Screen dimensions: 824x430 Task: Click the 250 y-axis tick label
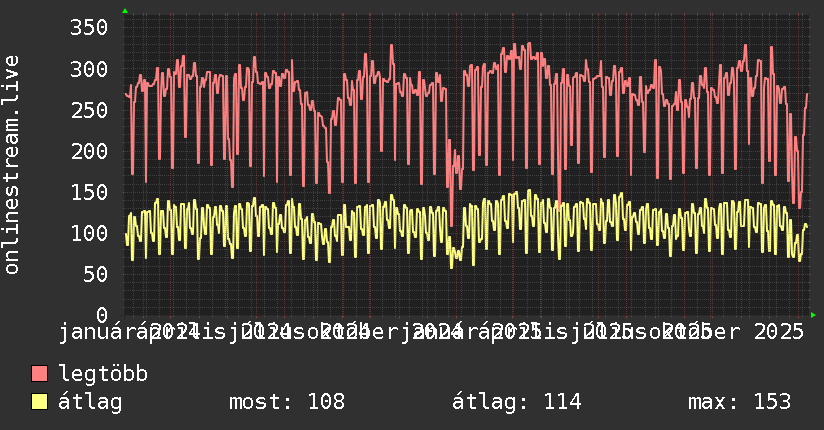[x=89, y=110]
